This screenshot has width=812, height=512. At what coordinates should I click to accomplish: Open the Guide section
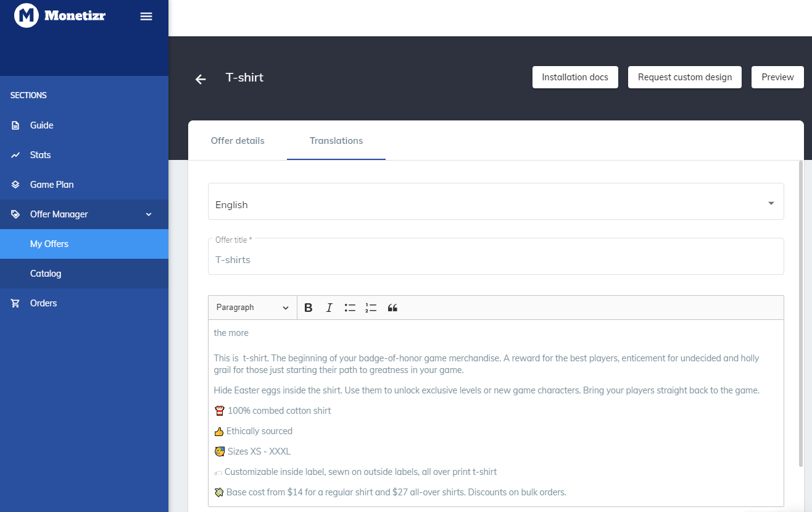(84, 125)
